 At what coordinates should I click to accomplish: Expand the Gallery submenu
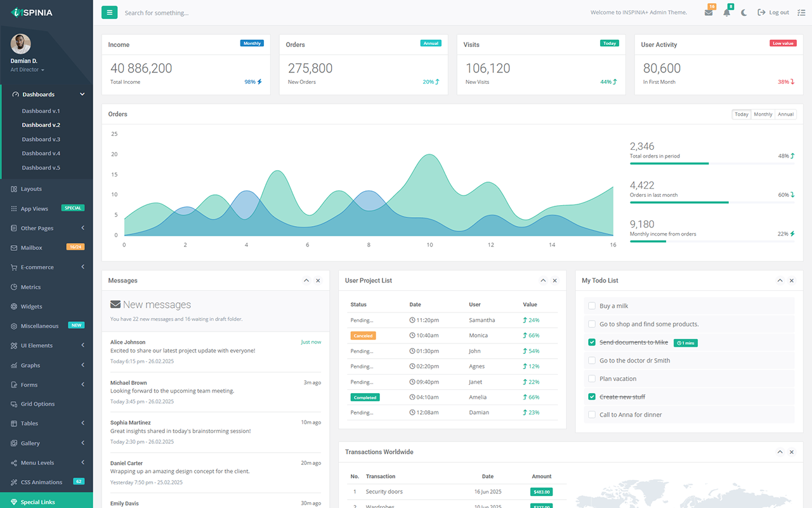click(82, 443)
